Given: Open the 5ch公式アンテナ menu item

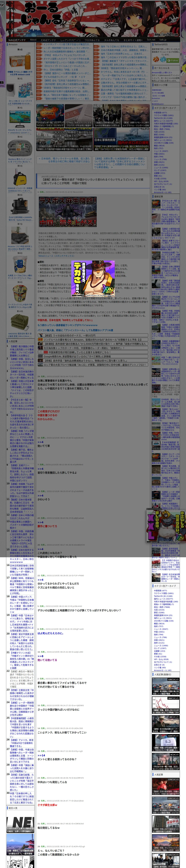Looking at the screenshot, I should [17, 40].
